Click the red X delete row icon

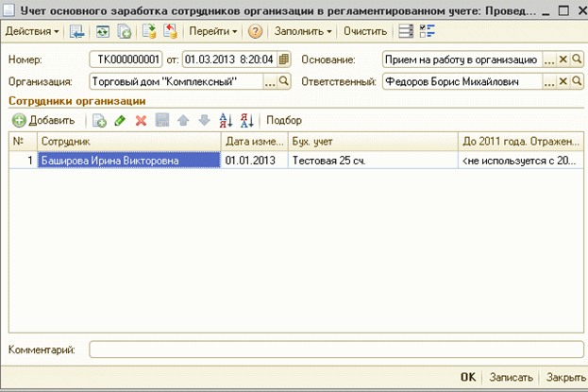141,121
